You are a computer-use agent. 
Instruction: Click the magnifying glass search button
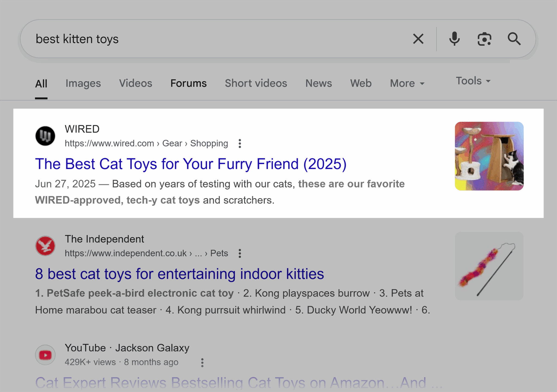514,39
